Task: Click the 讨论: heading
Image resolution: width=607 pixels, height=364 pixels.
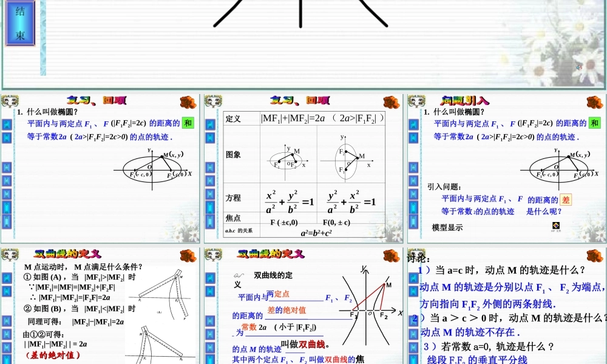Action: (x=418, y=258)
